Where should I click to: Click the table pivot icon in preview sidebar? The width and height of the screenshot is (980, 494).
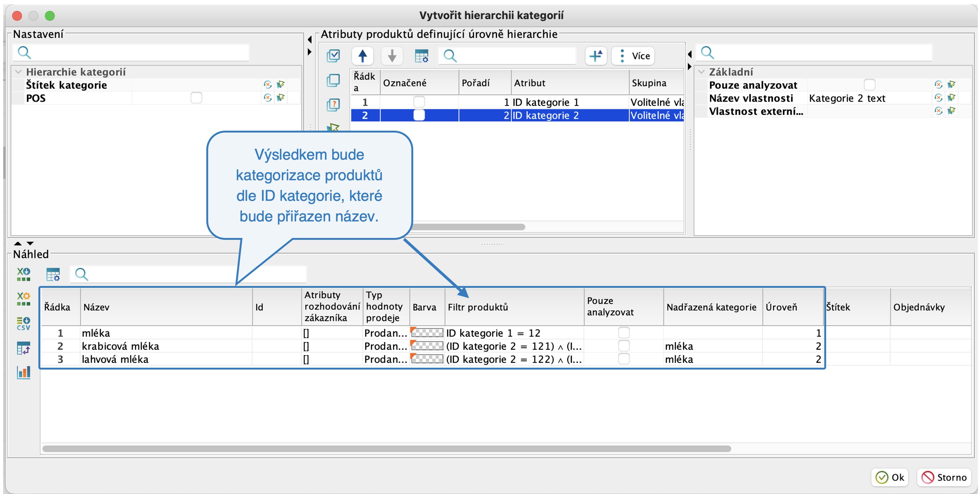click(23, 348)
